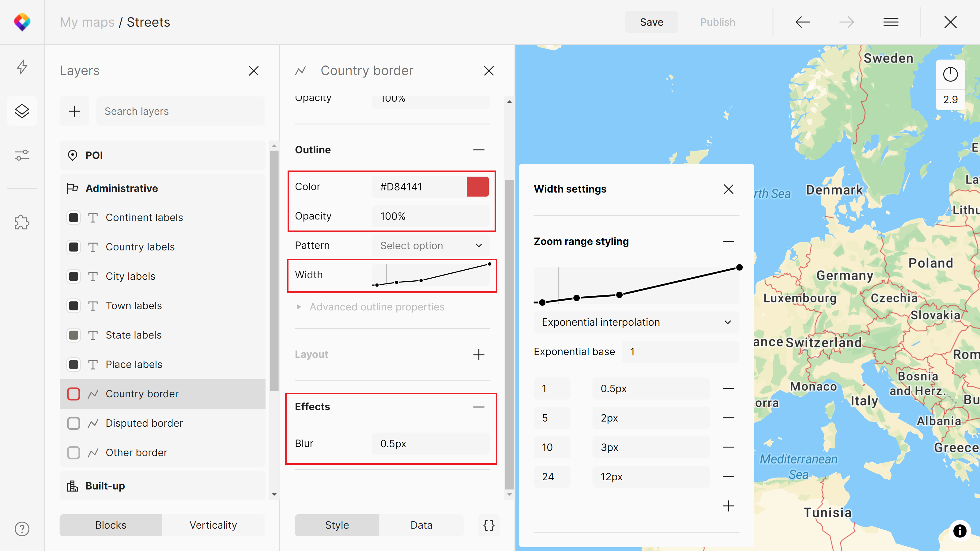The width and height of the screenshot is (980, 551).
Task: Click the Save button
Action: pyautogui.click(x=651, y=22)
